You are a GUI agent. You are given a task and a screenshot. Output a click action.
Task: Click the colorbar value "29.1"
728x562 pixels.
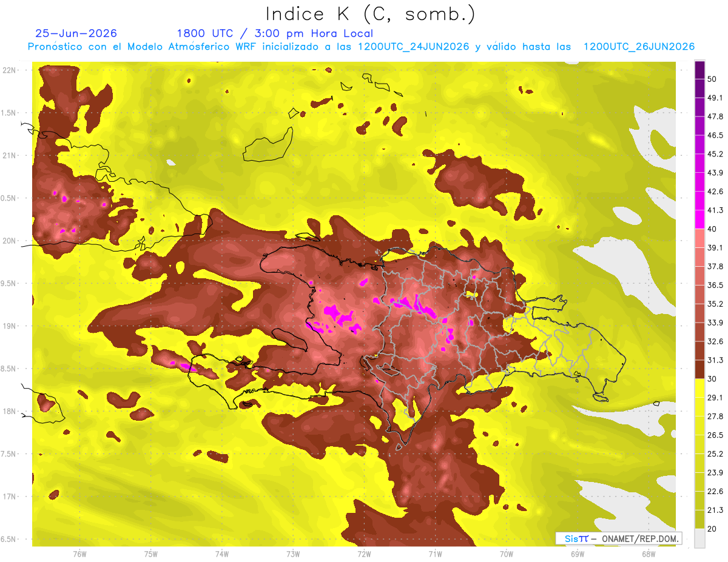[x=715, y=398]
